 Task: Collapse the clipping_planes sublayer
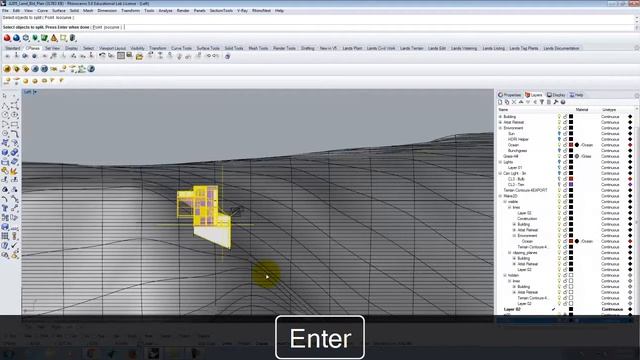coord(509,253)
